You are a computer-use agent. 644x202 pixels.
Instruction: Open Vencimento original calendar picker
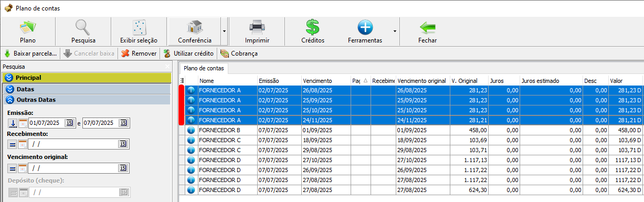click(x=123, y=168)
